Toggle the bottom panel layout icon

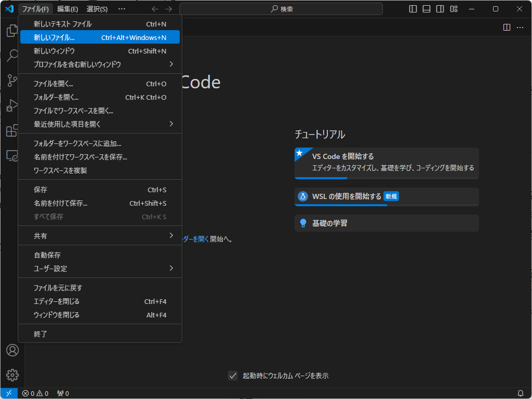[x=427, y=9]
